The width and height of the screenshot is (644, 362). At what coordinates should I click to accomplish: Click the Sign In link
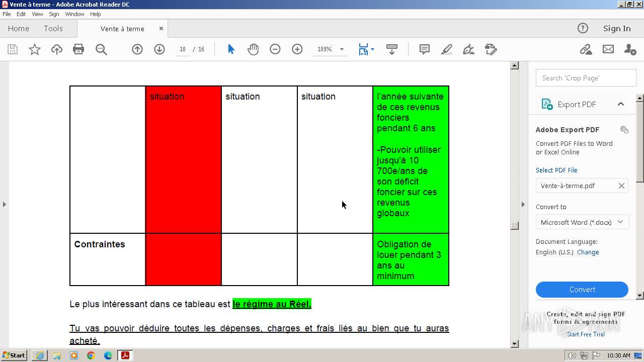click(x=617, y=28)
